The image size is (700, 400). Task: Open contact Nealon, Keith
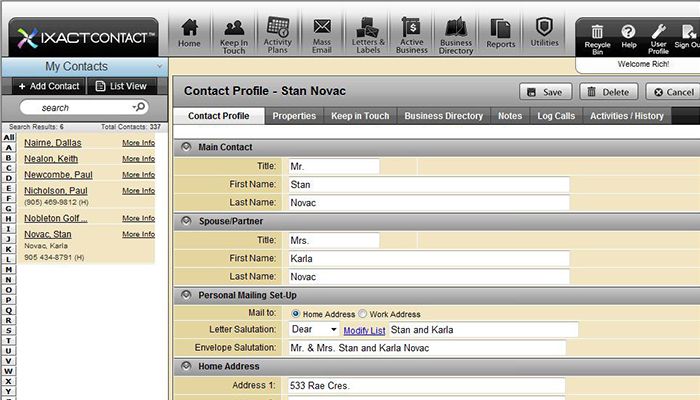[x=51, y=159]
